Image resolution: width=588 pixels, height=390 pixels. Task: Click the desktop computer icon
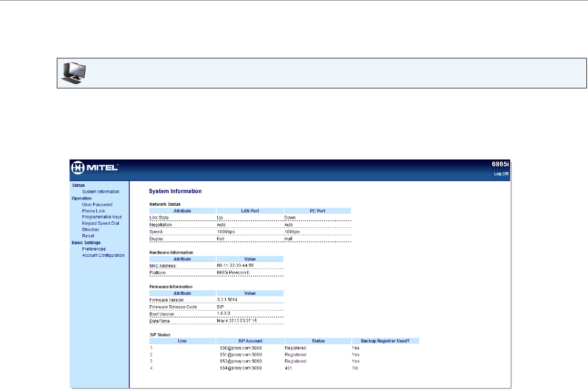tap(74, 73)
